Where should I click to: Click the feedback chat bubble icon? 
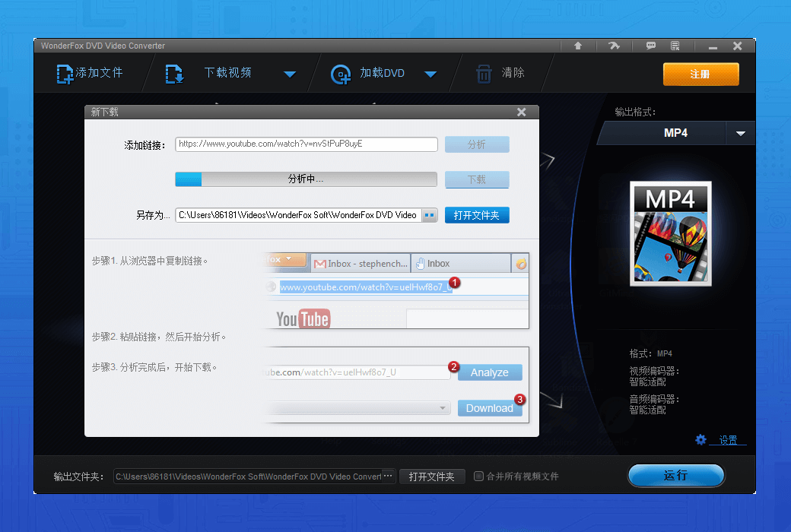click(x=651, y=46)
